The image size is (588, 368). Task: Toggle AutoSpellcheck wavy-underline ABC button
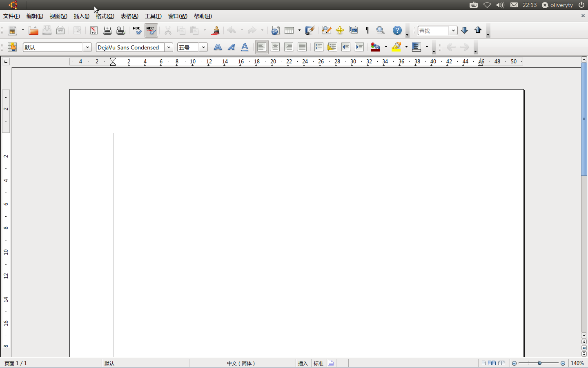(151, 30)
